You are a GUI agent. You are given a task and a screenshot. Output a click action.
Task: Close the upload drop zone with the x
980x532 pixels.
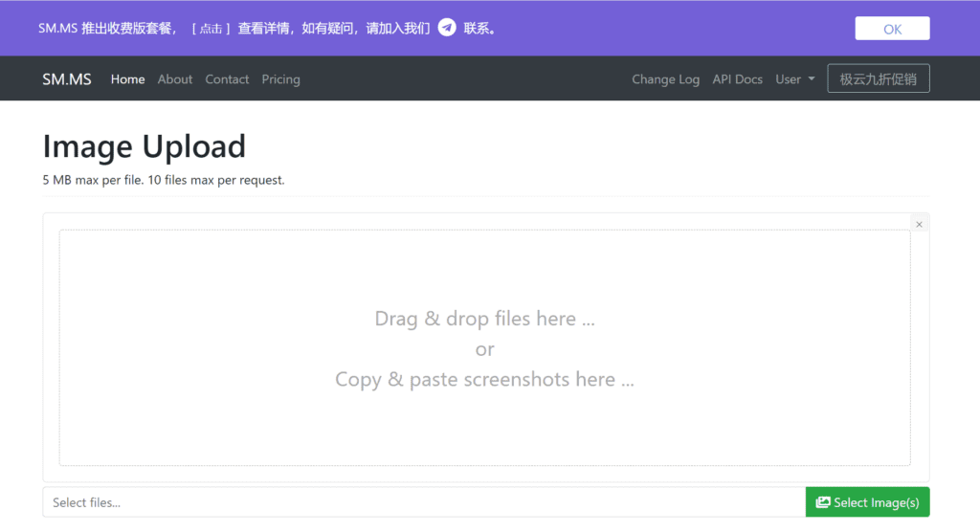click(x=919, y=224)
